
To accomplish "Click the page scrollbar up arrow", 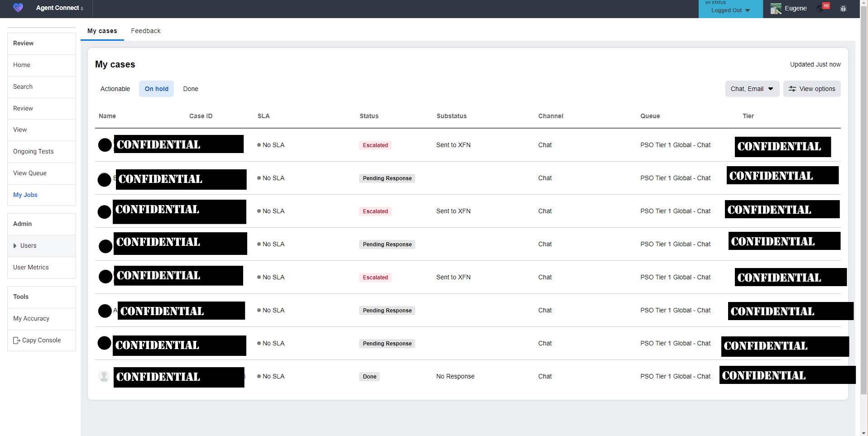I will 864,3.
